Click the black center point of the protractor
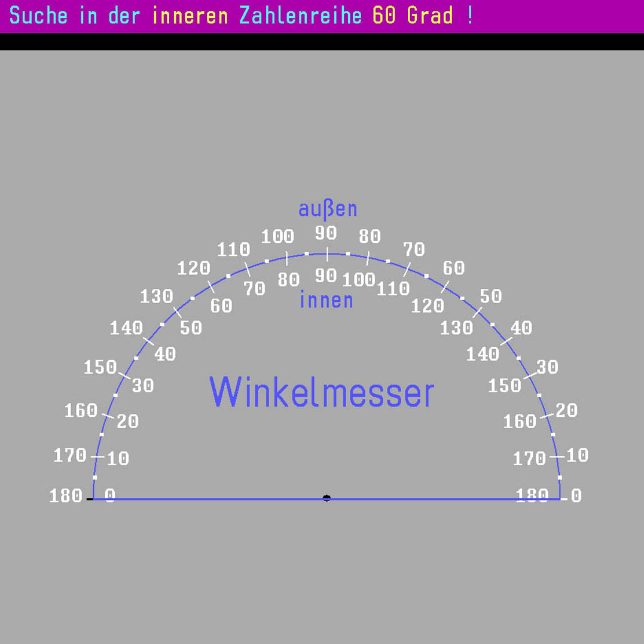This screenshot has width=644, height=644. coord(326,498)
